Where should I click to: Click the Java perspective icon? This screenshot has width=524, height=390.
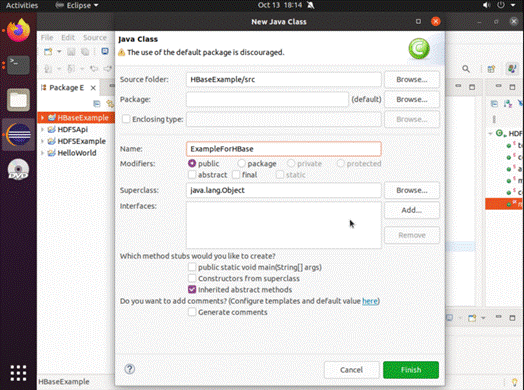[x=512, y=69]
